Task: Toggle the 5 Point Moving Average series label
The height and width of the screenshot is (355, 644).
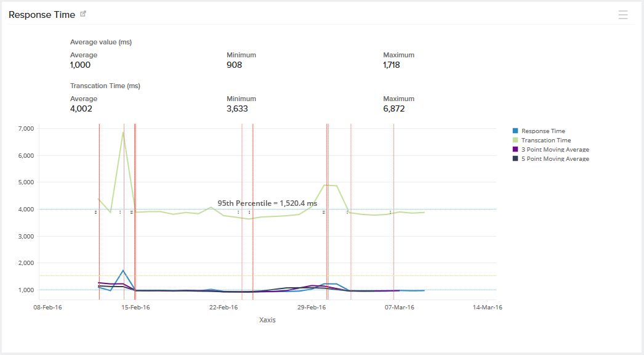Action: coord(555,158)
